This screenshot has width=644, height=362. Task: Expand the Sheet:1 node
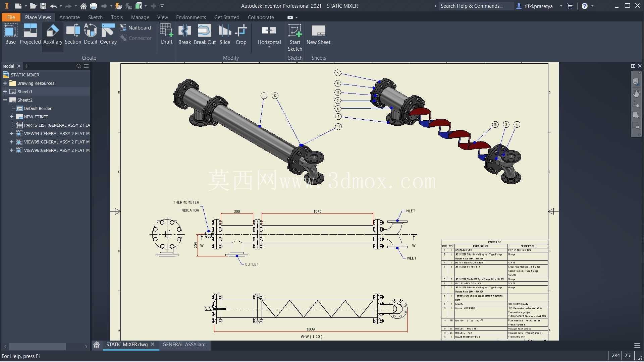tap(5, 92)
